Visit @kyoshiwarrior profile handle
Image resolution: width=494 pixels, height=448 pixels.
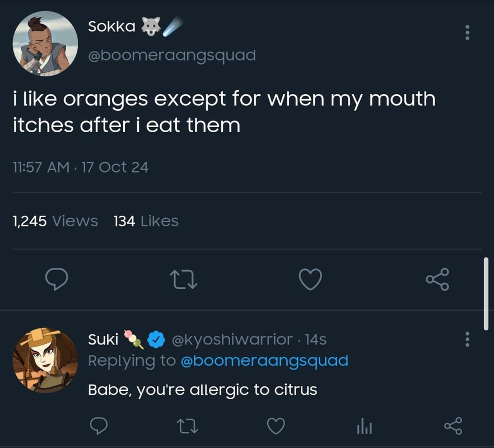tap(231, 339)
